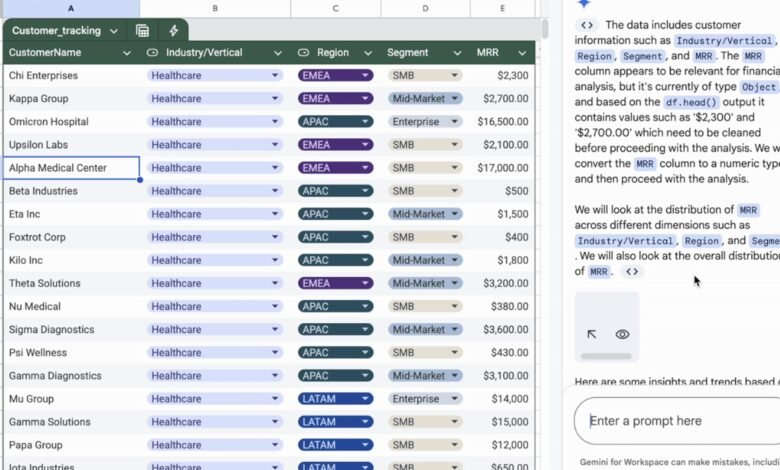Click the dropdown chip icon beside Region header
The image size is (780, 470).
click(x=303, y=53)
